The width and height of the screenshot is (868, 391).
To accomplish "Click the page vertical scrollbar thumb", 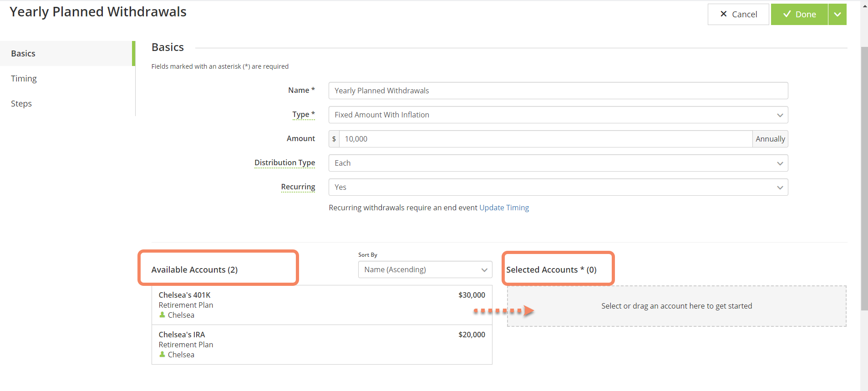I will click(864, 178).
